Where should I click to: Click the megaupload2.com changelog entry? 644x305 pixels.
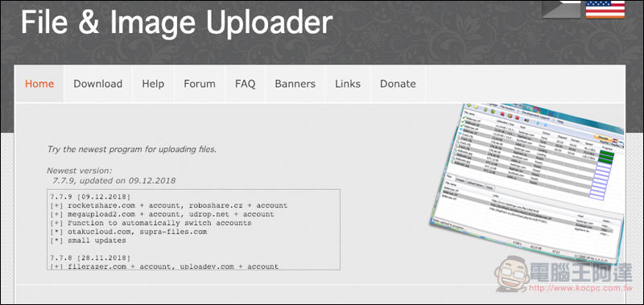pos(162,214)
